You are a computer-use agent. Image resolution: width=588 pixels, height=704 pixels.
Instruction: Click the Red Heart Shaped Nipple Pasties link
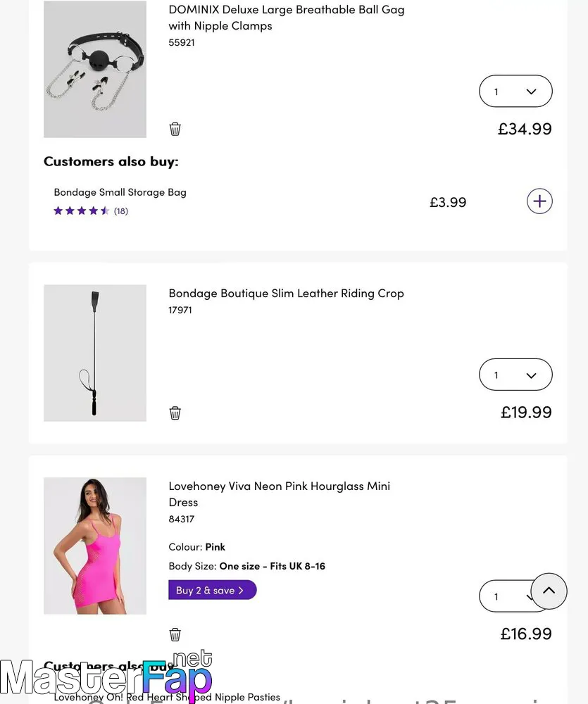167,697
